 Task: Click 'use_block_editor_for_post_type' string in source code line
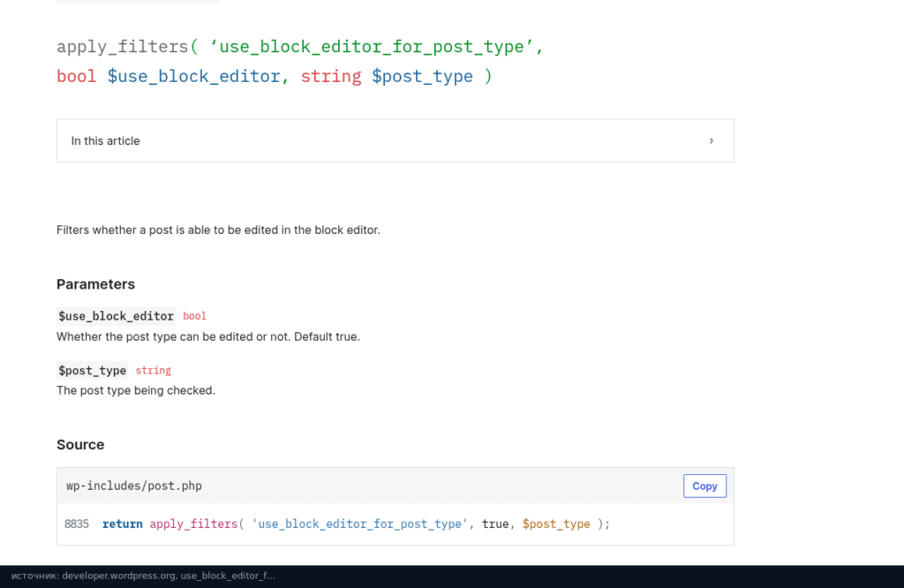coord(360,524)
